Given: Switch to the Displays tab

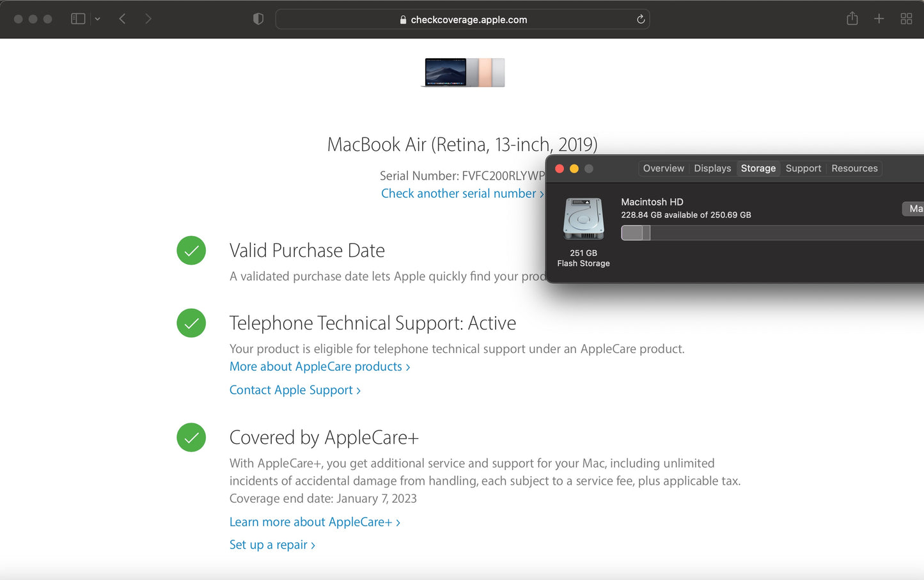Looking at the screenshot, I should (x=712, y=168).
